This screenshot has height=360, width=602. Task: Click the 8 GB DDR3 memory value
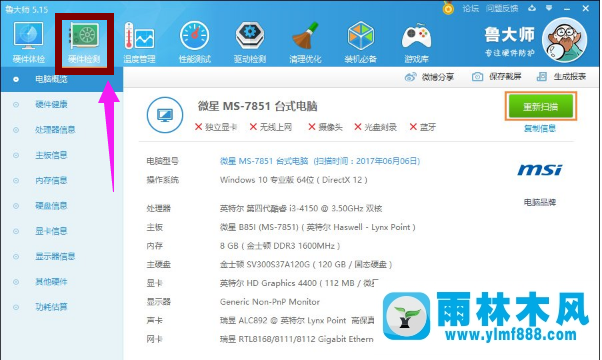pyautogui.click(x=280, y=246)
